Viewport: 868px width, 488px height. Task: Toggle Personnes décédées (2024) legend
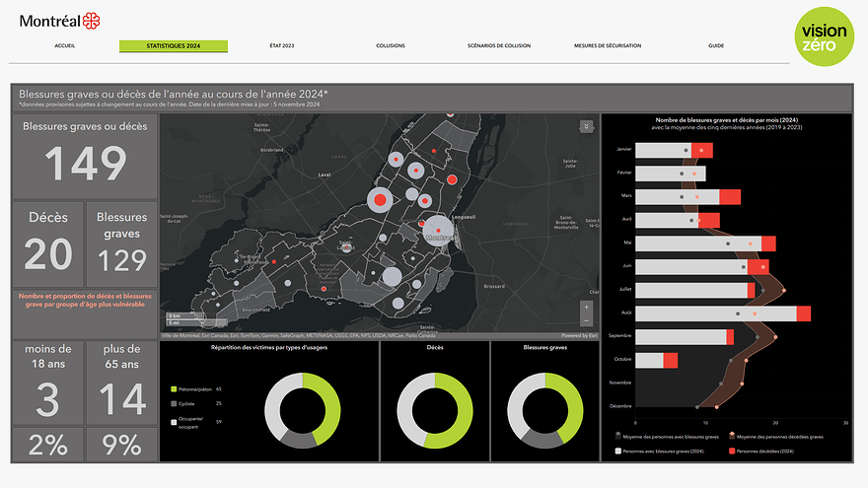761,451
